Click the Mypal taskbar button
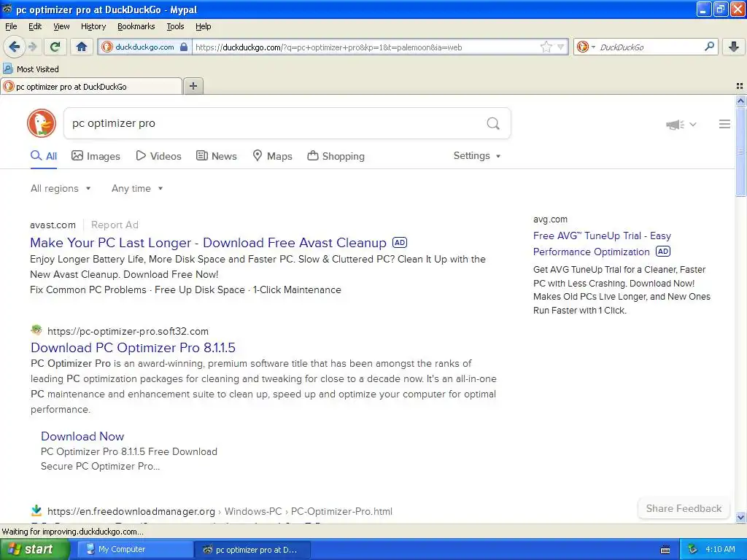The height and width of the screenshot is (560, 747). [252, 549]
